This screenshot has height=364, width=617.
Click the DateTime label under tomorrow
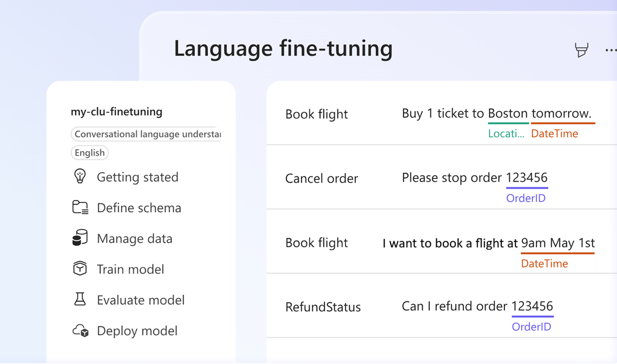tap(554, 134)
